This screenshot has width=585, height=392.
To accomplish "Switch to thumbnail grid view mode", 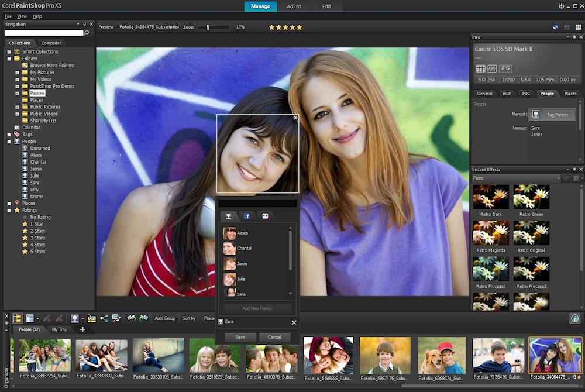I will 578,27.
